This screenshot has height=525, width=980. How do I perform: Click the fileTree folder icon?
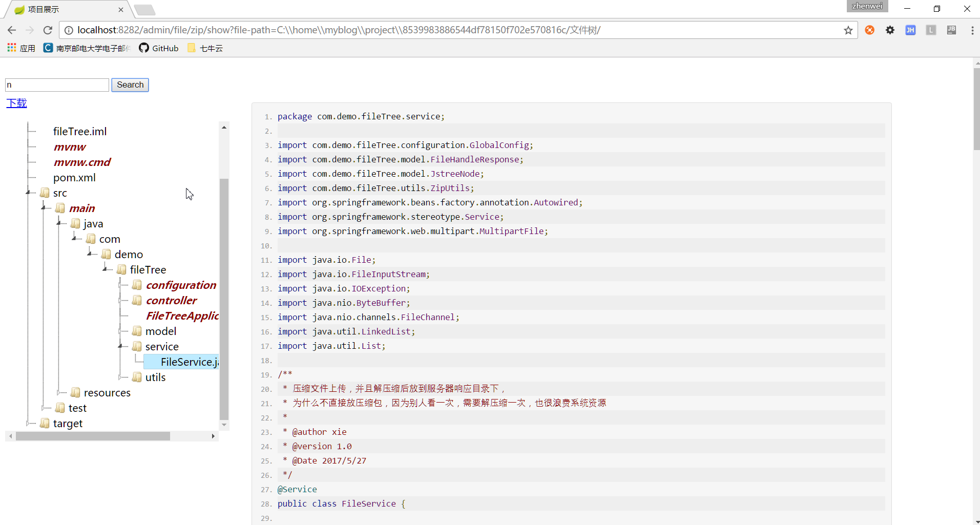[122, 269]
